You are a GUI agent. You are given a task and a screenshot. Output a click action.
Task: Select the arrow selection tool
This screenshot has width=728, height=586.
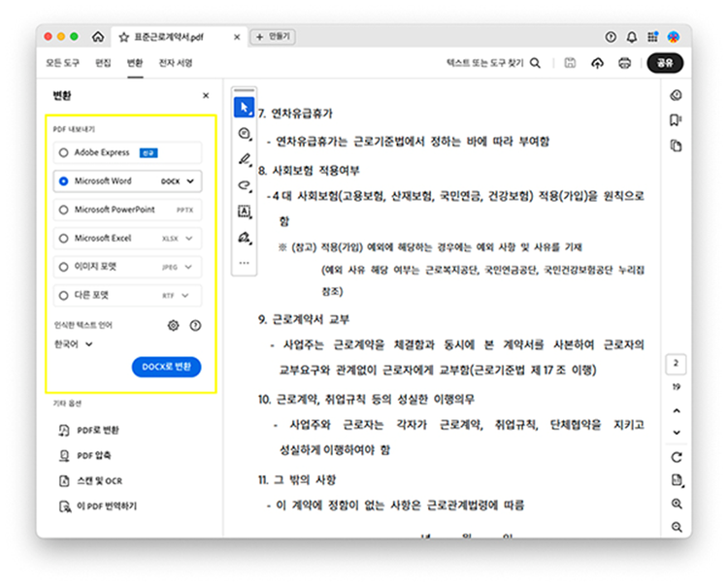[x=245, y=108]
